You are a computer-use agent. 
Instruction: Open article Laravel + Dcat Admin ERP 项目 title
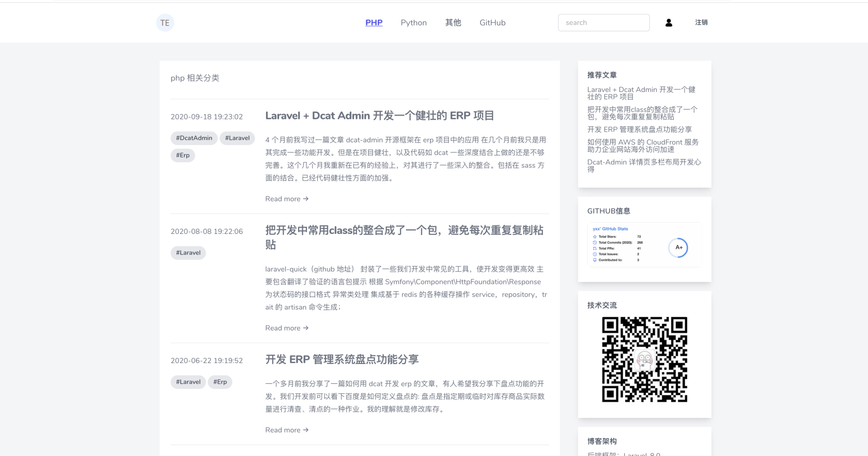[380, 116]
